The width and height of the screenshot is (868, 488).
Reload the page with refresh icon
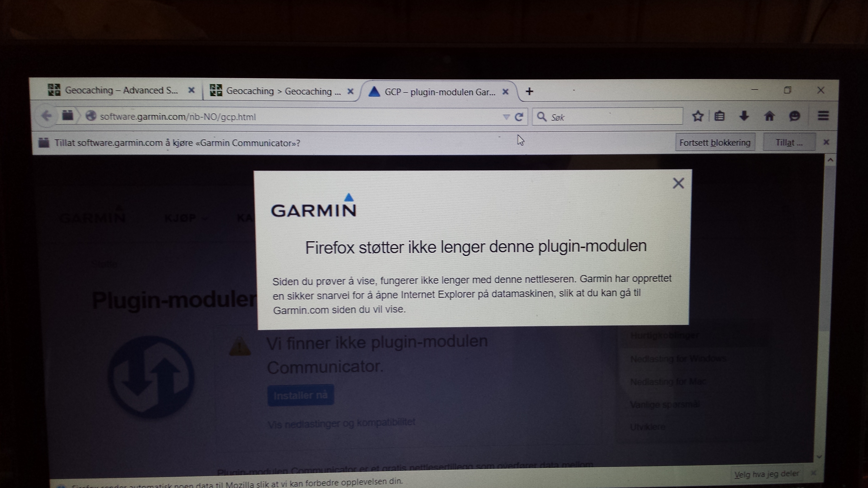tap(519, 117)
